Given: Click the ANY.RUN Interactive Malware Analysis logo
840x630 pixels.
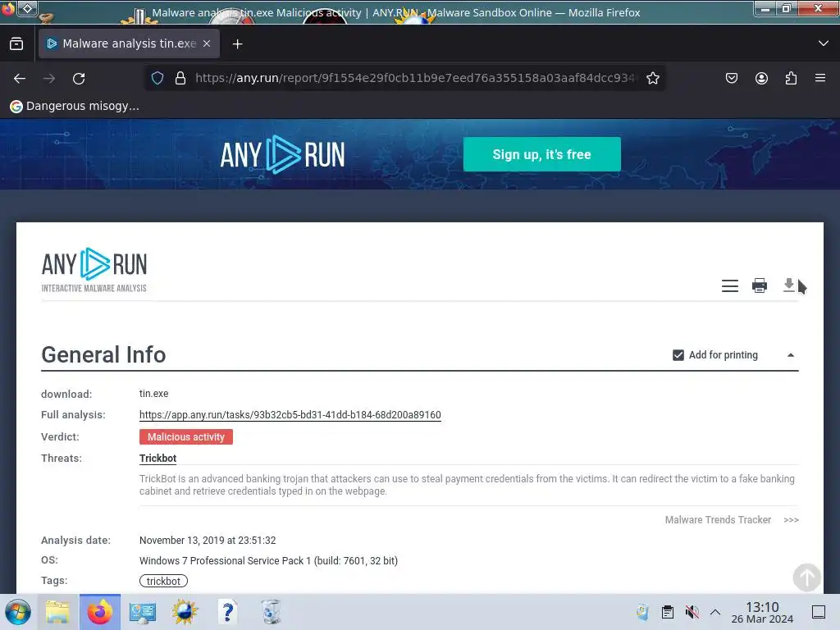Looking at the screenshot, I should coord(94,269).
